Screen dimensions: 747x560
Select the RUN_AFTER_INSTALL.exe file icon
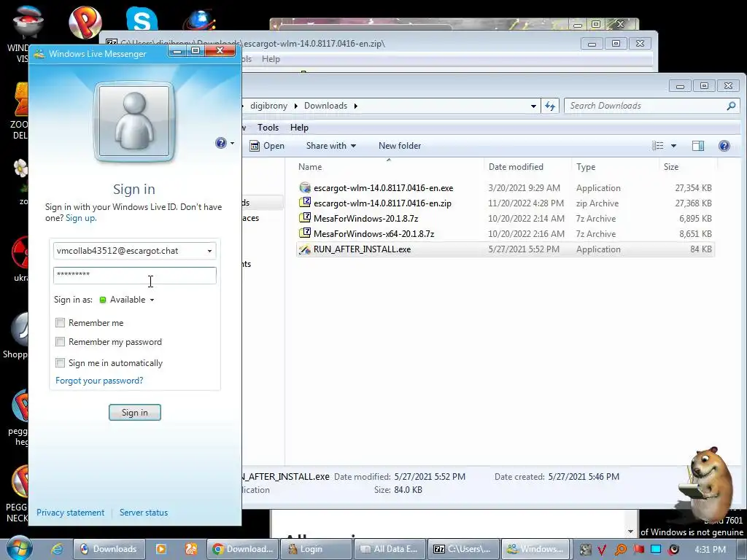(x=305, y=249)
